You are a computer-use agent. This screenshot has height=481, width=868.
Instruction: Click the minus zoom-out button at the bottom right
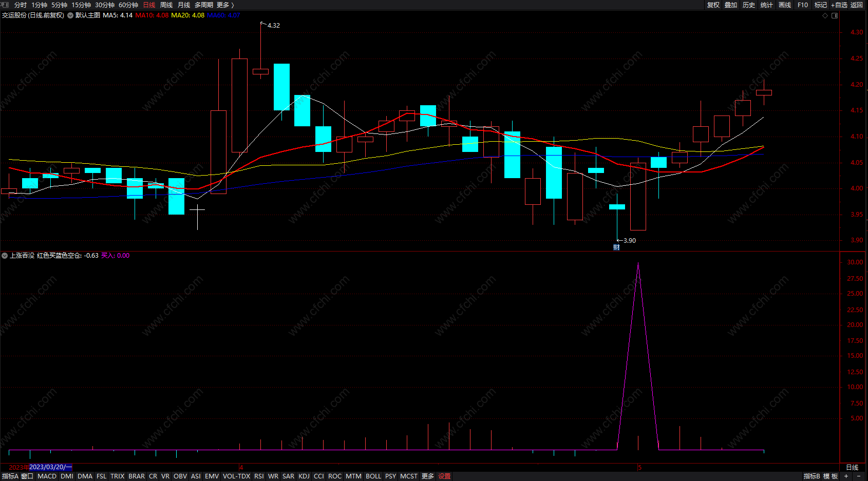tap(859, 476)
